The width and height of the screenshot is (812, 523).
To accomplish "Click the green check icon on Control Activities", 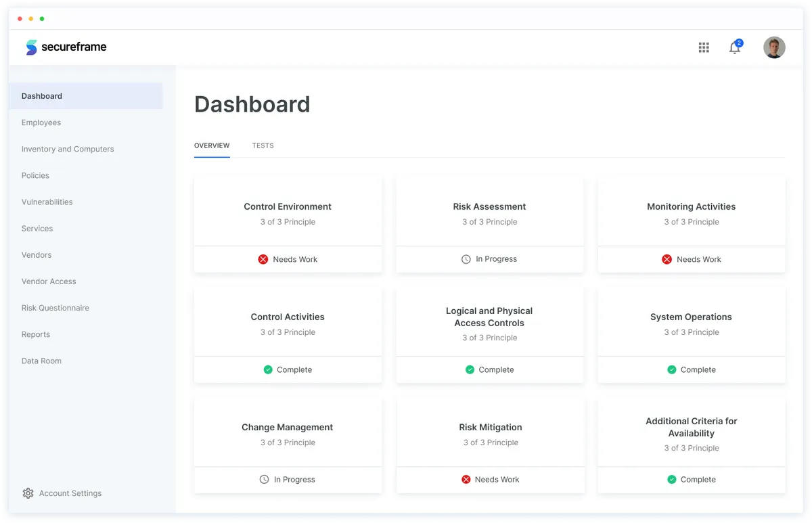I will 268,369.
